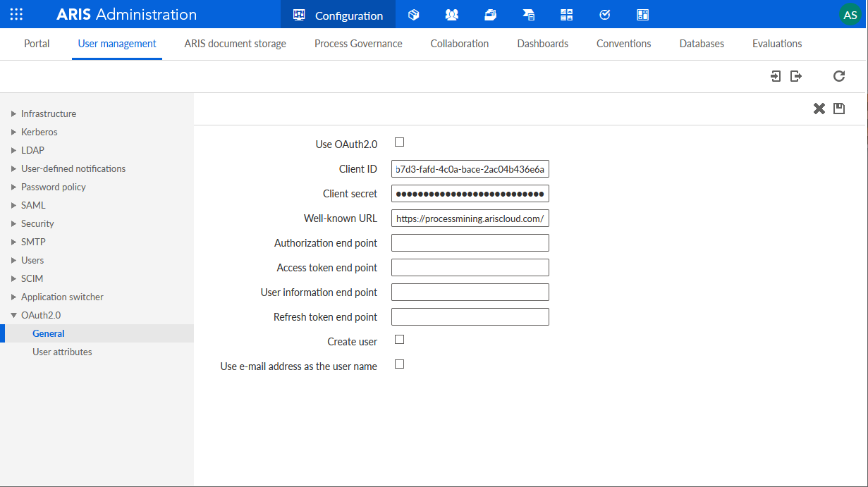Screen dimensions: 868x487
Task: Open the circled checkmark icon in header
Action: tap(604, 14)
